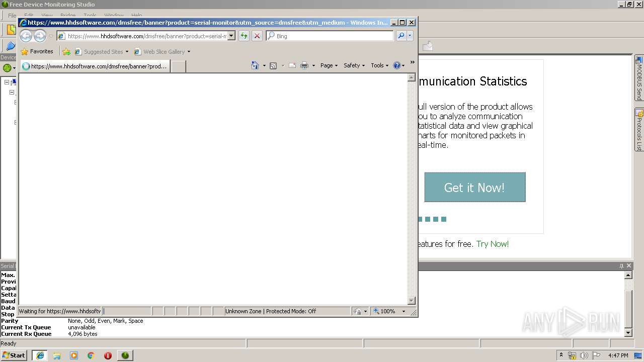Open Favorites star panel
Screen dimensions: 644x362
pos(25,51)
